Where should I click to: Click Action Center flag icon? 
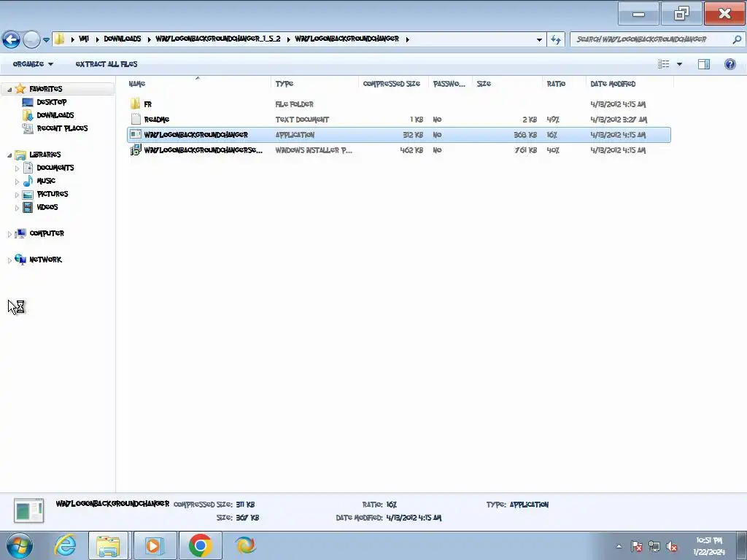tap(636, 546)
